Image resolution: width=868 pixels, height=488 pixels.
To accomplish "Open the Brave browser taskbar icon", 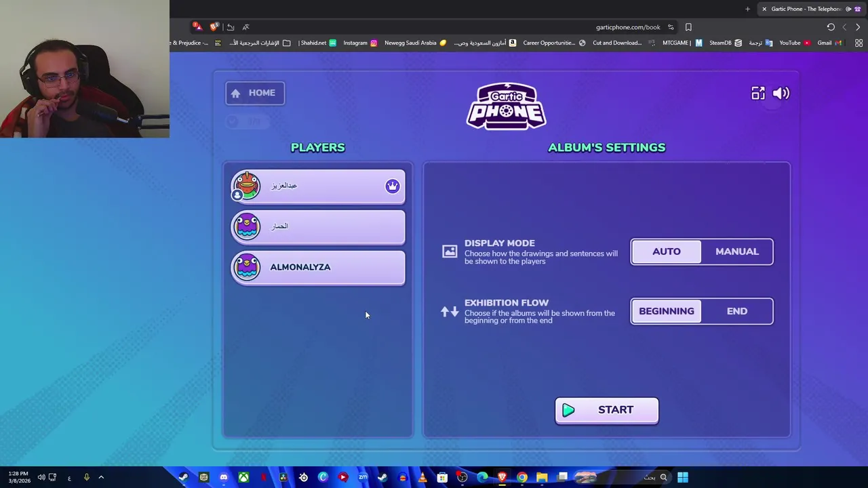I will pyautogui.click(x=502, y=477).
